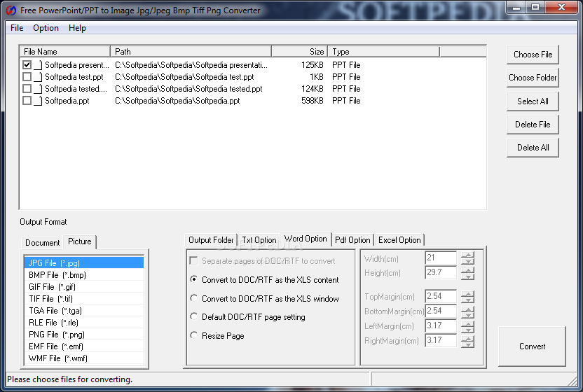Viewport: 583px width, 392px height.
Task: Open the Excel Option tab
Action: pos(399,240)
